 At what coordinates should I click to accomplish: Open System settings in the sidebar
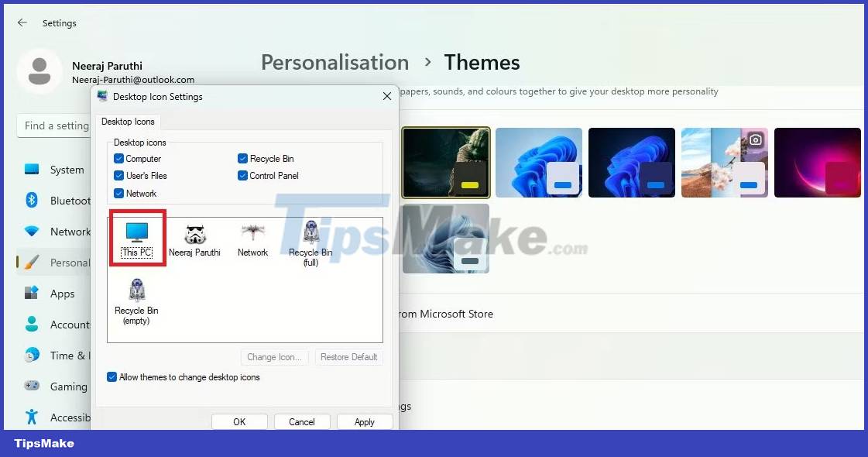point(66,170)
